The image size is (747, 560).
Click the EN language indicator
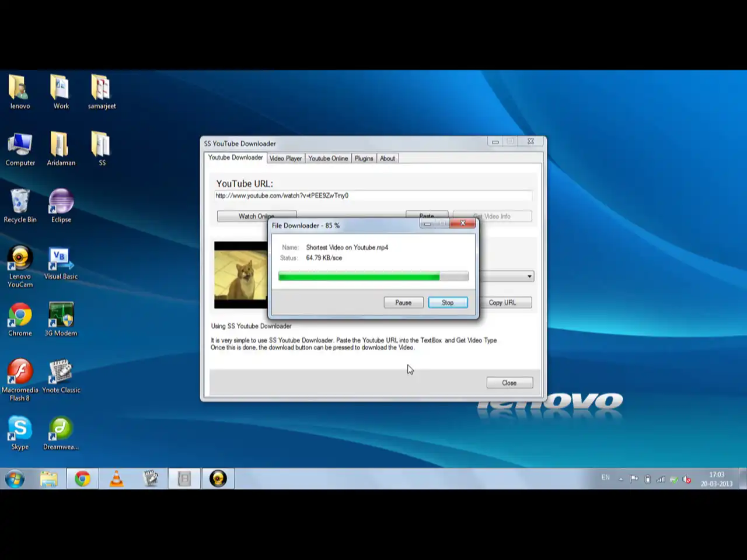(606, 478)
